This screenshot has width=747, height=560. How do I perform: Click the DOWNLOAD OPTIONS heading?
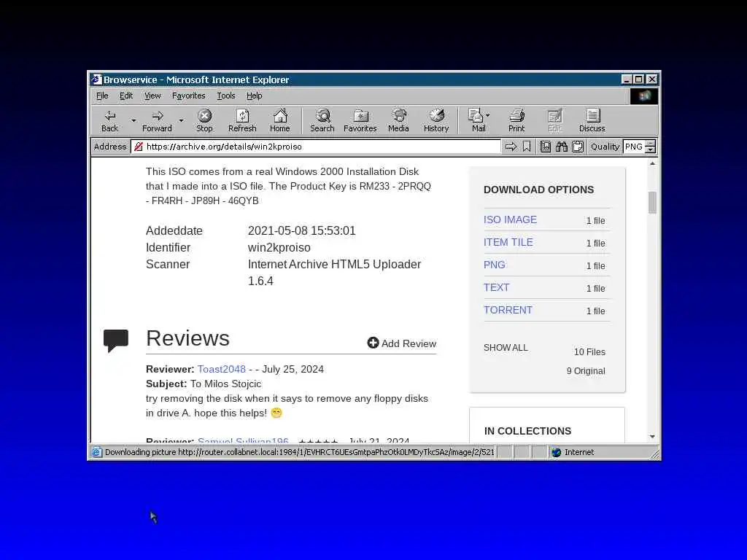click(539, 190)
